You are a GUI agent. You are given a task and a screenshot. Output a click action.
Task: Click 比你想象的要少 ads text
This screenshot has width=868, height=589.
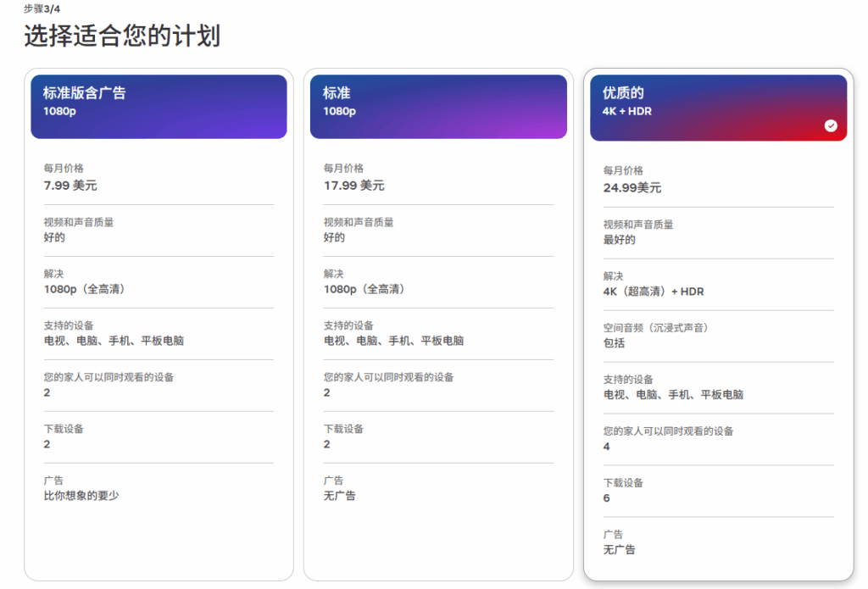pos(81,496)
